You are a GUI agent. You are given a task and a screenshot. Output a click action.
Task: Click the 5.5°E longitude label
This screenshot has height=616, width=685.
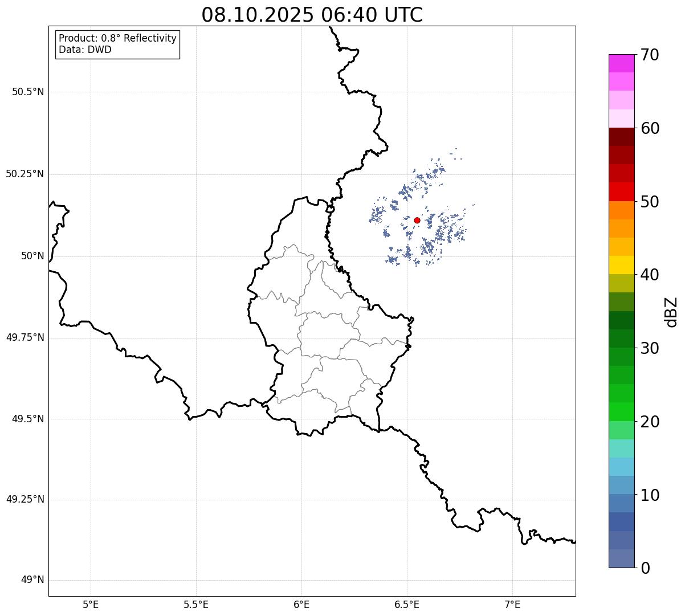click(x=196, y=604)
